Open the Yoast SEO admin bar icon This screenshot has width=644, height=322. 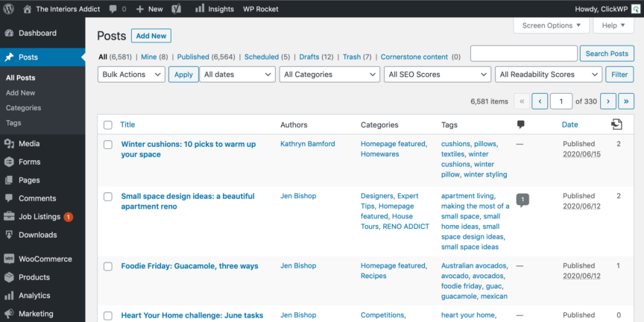tap(177, 9)
